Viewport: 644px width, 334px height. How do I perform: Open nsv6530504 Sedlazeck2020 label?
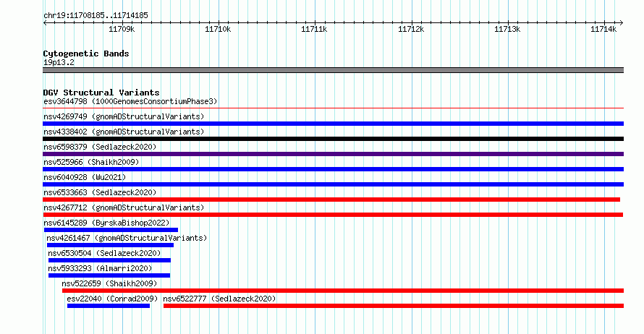click(x=104, y=253)
